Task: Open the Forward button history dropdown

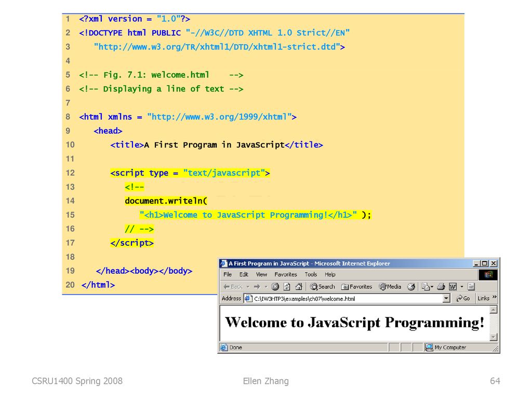Action: pyautogui.click(x=266, y=287)
